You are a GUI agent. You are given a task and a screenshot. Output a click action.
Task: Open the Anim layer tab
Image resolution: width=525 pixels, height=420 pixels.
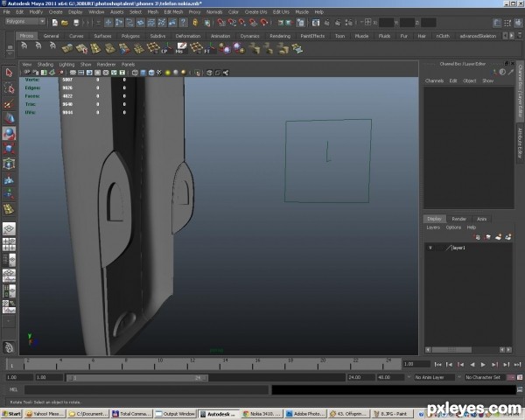pos(482,219)
